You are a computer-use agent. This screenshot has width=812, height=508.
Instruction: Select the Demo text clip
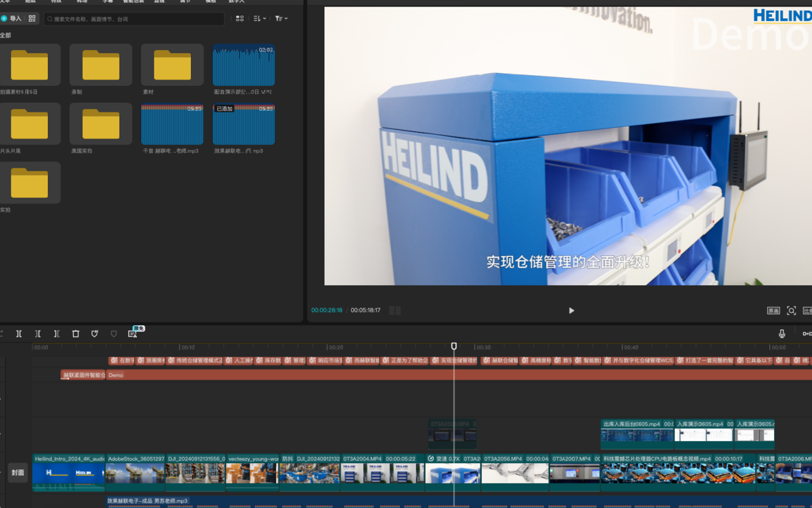(x=459, y=375)
